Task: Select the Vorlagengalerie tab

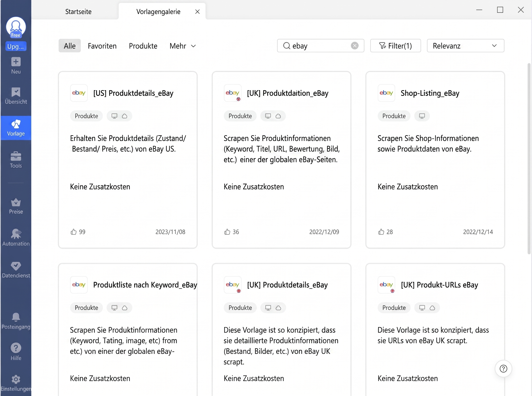Action: pyautogui.click(x=158, y=12)
